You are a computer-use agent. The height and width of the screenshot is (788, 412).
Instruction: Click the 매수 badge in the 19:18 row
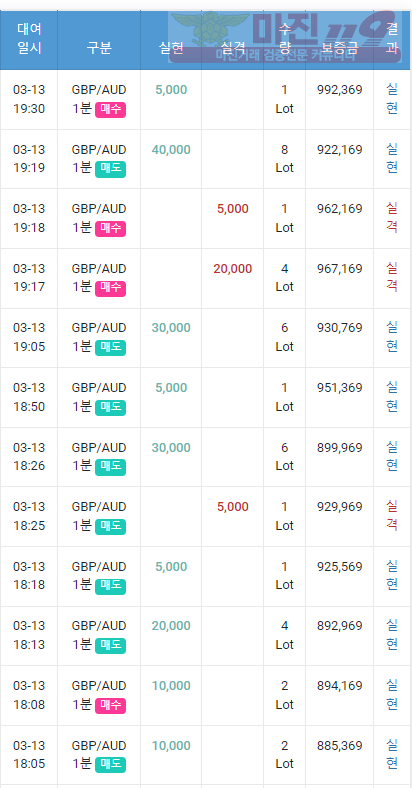pyautogui.click(x=110, y=229)
